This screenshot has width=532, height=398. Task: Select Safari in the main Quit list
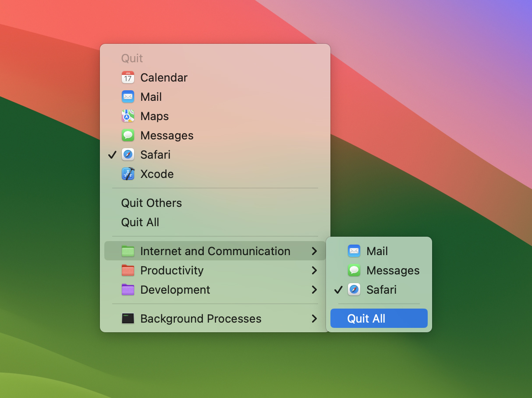tap(215, 155)
